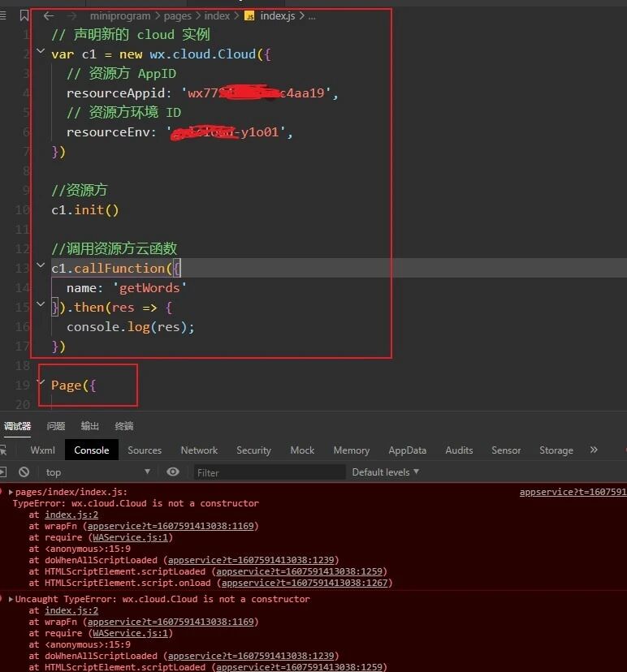
Task: Open the Storage devtools tab
Action: [x=556, y=450]
